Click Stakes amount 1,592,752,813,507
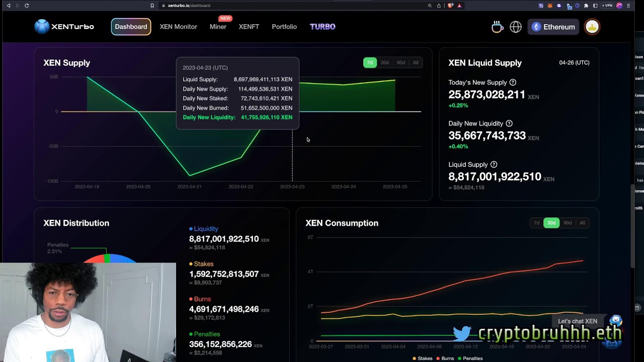 224,274
